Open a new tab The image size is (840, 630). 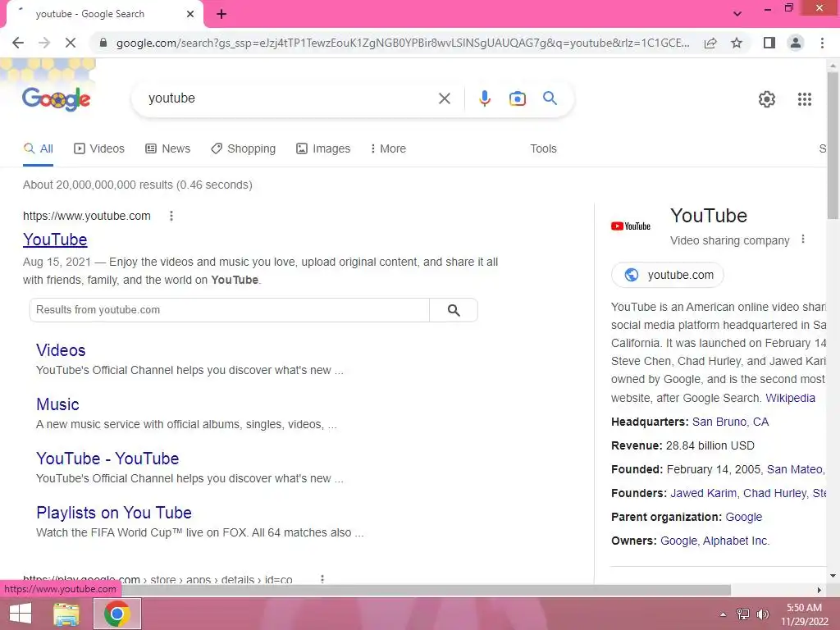(x=221, y=14)
